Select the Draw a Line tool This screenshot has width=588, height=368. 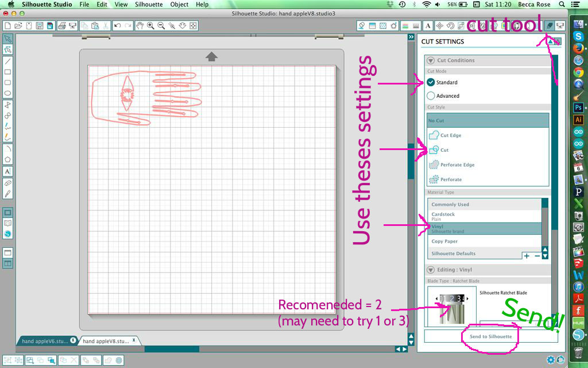[x=7, y=61]
